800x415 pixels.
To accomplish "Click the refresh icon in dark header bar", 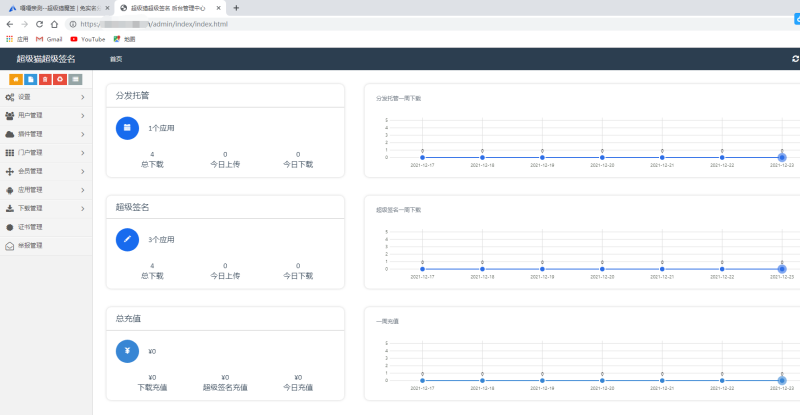I will (x=795, y=59).
